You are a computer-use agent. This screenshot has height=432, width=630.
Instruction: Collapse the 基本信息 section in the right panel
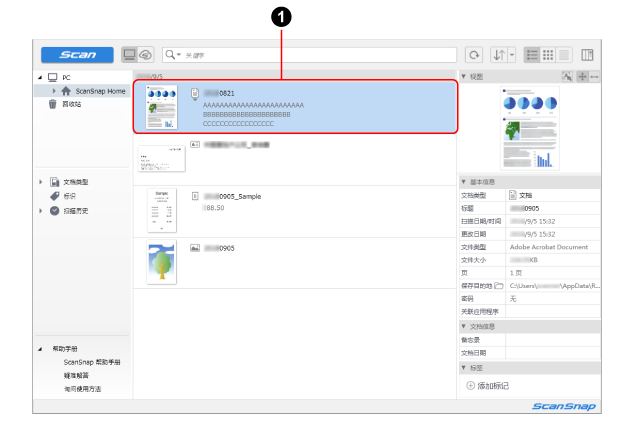coord(463,181)
